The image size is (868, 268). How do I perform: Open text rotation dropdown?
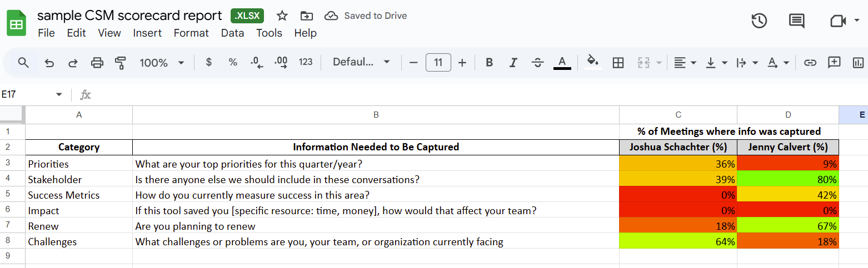[x=778, y=63]
